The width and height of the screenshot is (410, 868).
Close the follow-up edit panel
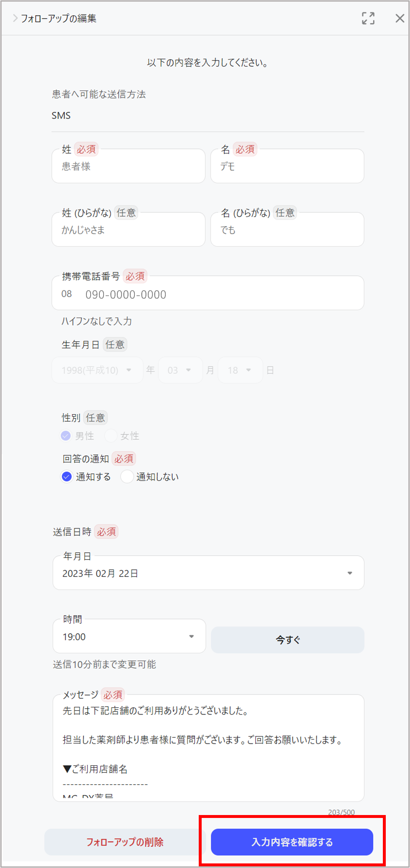pos(400,18)
